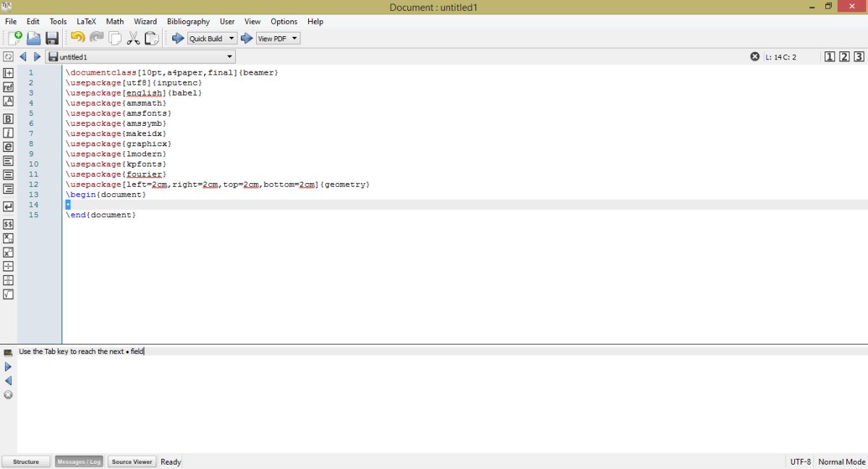The height and width of the screenshot is (469, 868).
Task: Insert a fraction using the ÷ icon
Action: 9,266
